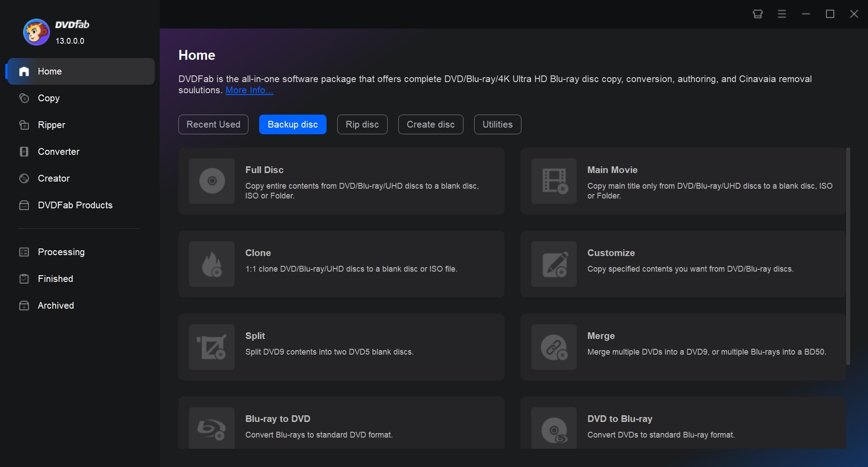Open the Utilities tab
Image resolution: width=868 pixels, height=467 pixels.
tap(497, 124)
